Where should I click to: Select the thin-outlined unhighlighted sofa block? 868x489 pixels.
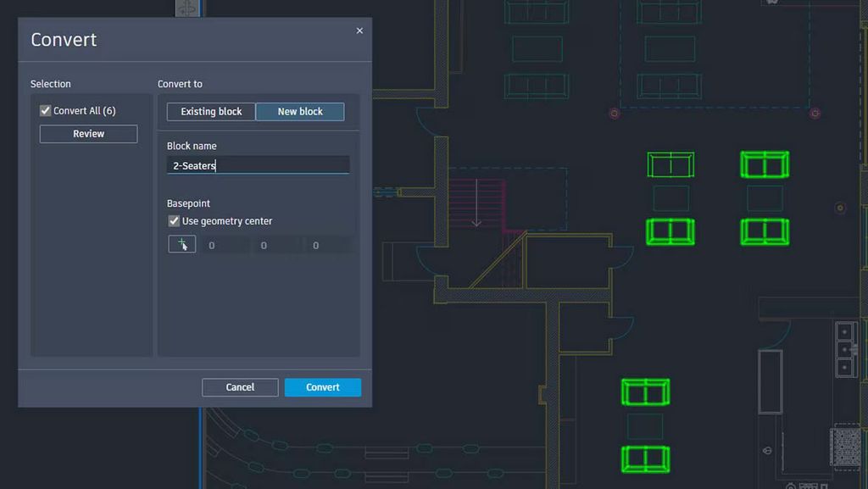670,164
